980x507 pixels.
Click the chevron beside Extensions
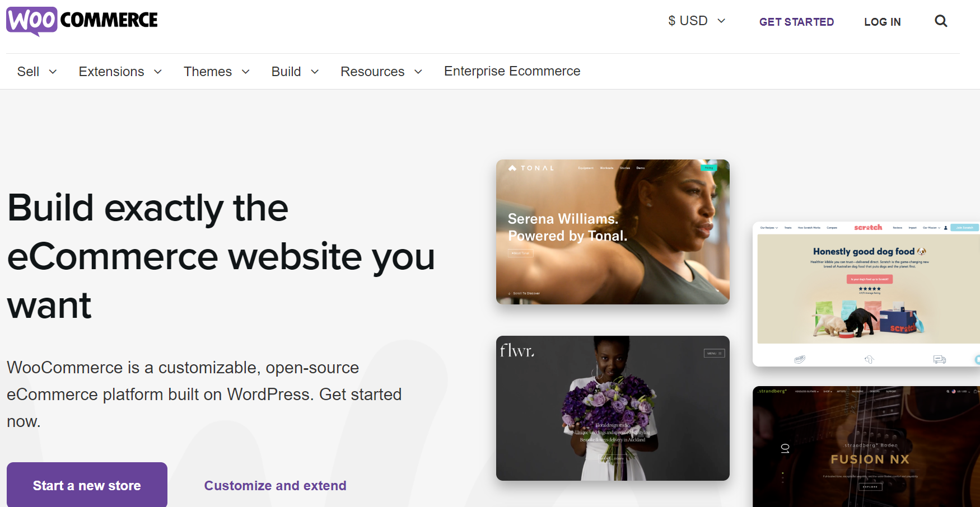(x=158, y=72)
